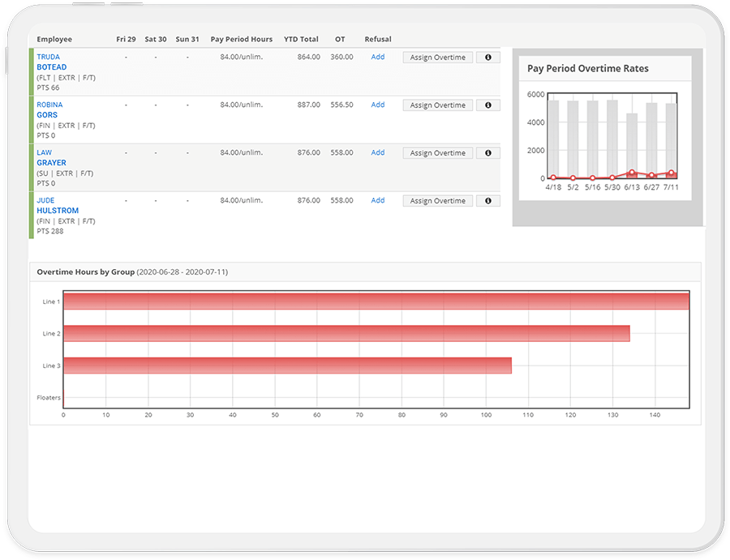Click the Sat 30 column header
The height and width of the screenshot is (560, 730).
click(156, 39)
